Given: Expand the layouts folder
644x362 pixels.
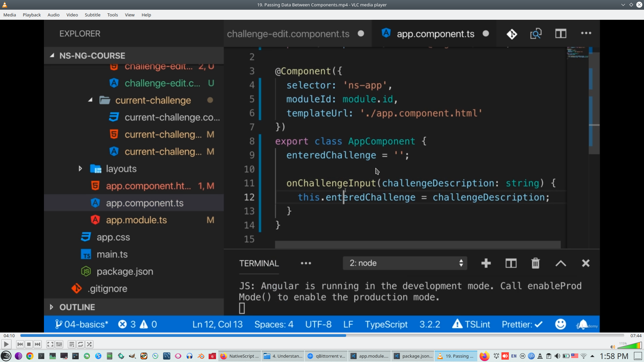Looking at the screenshot, I should (121, 169).
